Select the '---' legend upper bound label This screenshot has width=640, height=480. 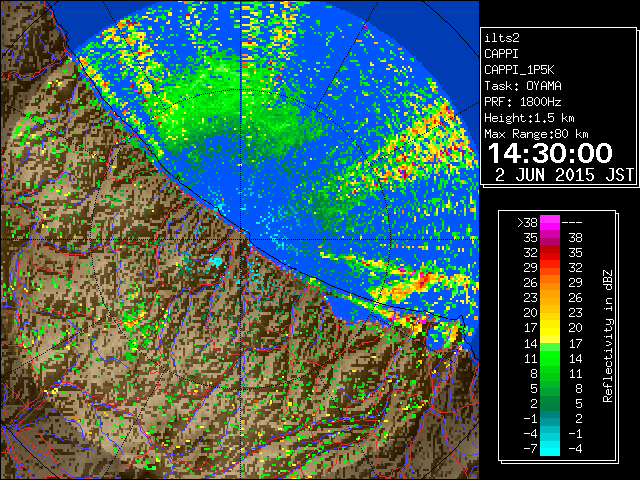[572, 222]
